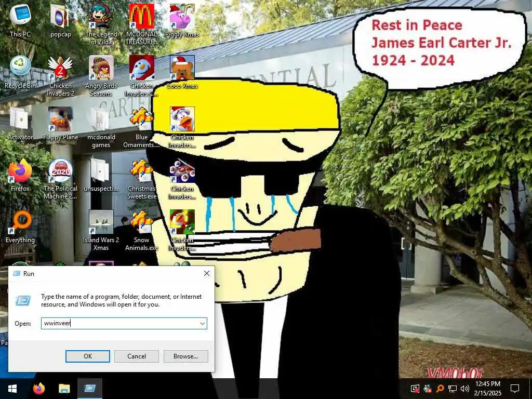This screenshot has height=399, width=532.
Task: Click the Everything magnifier tray icon
Action: coord(440,389)
